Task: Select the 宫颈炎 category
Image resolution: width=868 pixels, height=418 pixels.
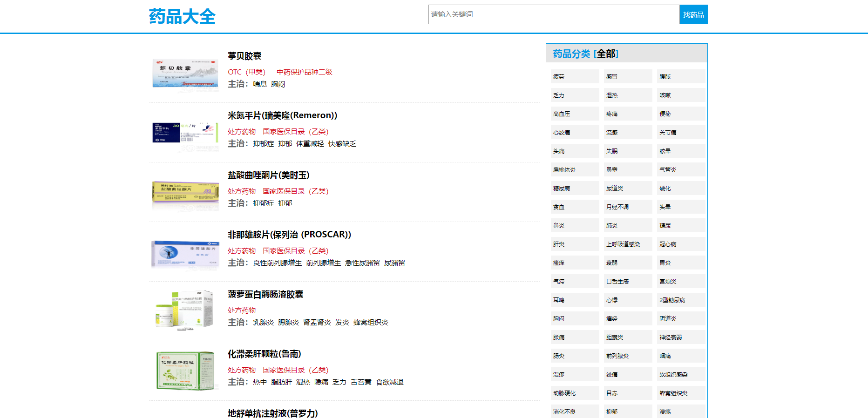Action: tap(681, 282)
